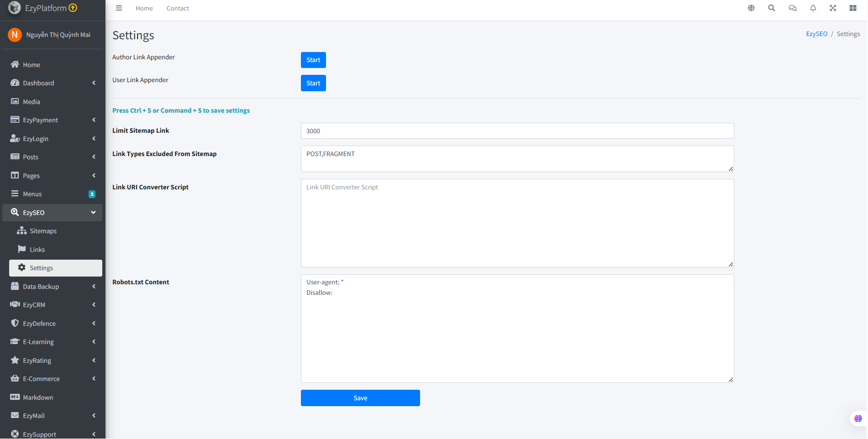Open Links under EzySEO
The image size is (868, 439).
point(37,250)
